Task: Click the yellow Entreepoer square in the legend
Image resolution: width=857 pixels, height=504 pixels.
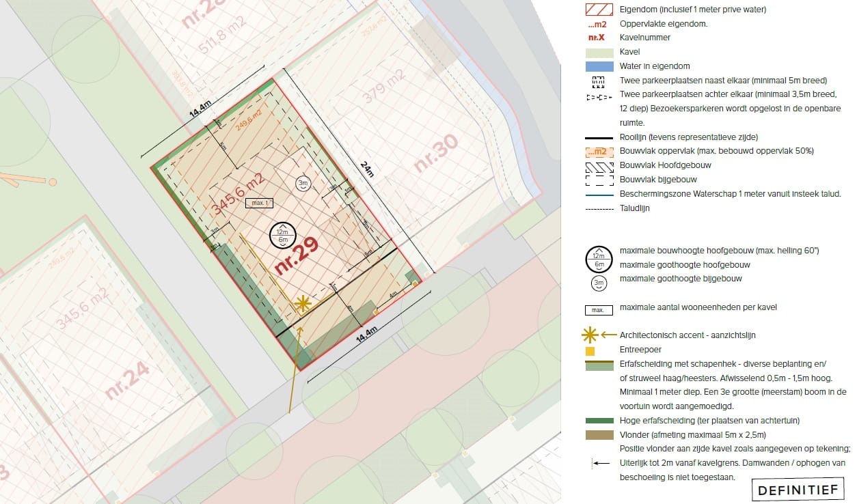Action: tap(590, 350)
